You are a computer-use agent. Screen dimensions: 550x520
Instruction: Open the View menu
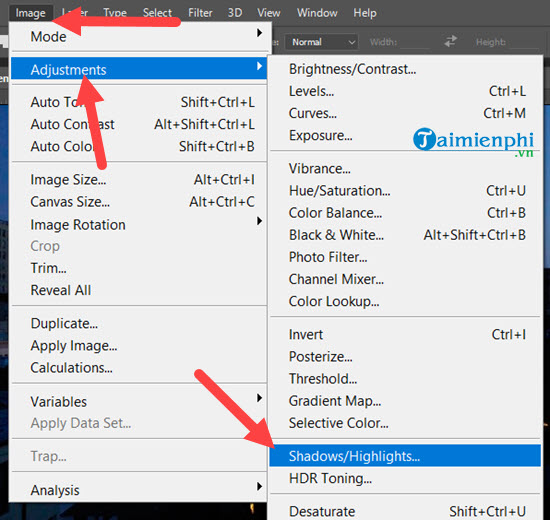(x=269, y=13)
